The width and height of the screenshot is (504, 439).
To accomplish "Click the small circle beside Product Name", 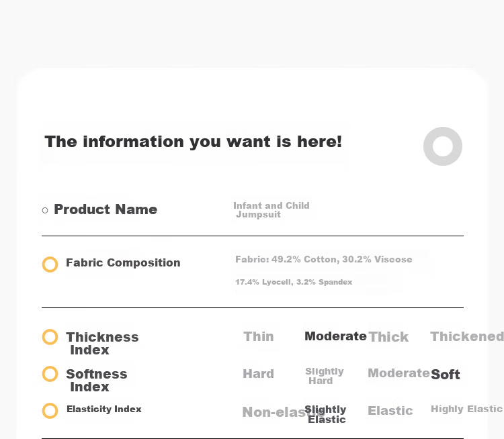I will coord(45,210).
